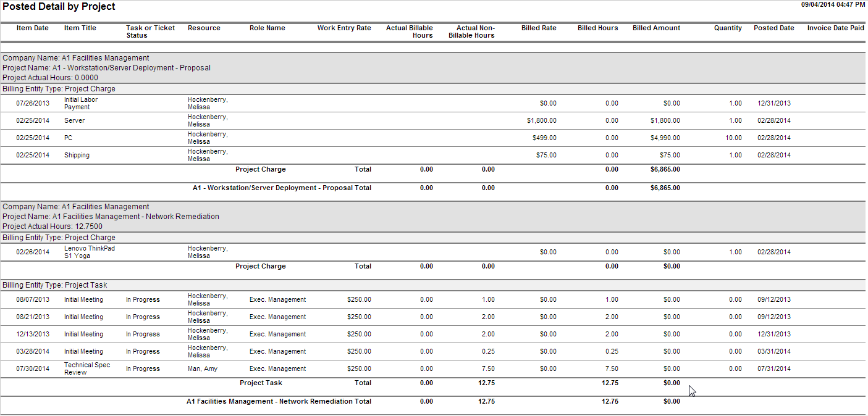This screenshot has width=868, height=416.
Task: Click the Posted Date column header
Action: (773, 28)
